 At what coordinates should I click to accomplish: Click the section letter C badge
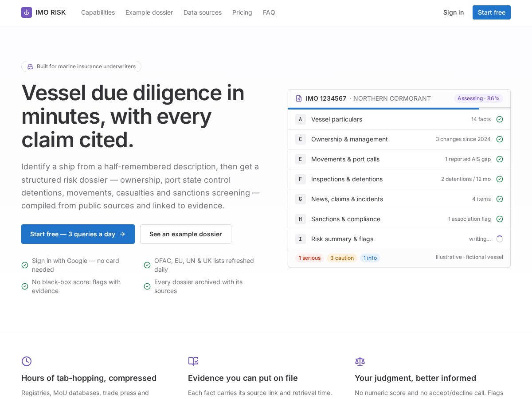(x=301, y=139)
